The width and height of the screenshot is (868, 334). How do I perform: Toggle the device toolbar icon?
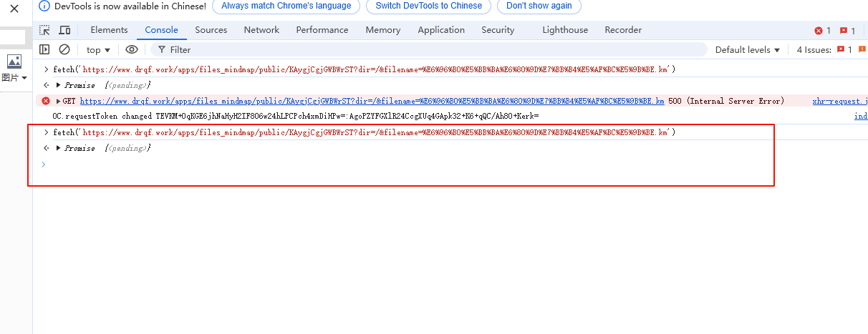pos(64,30)
